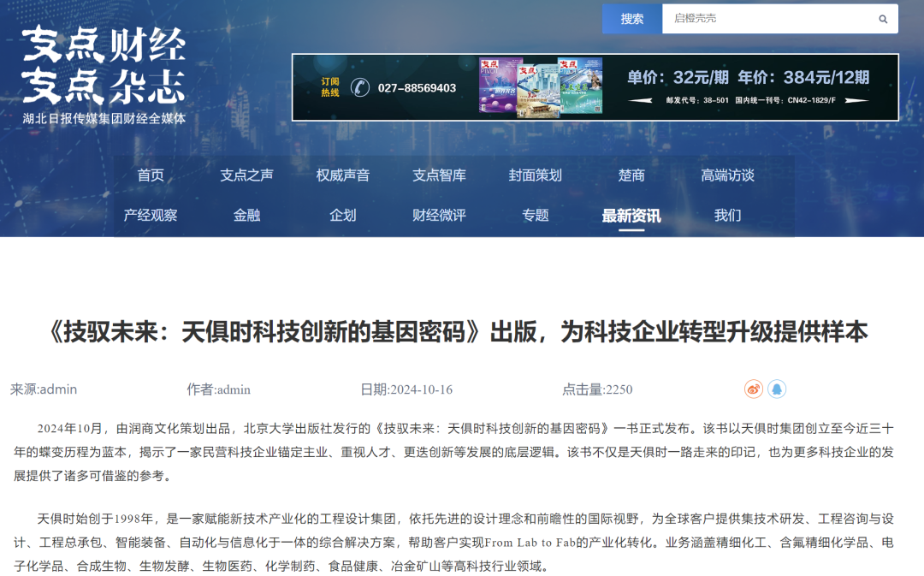Viewport: 924px width, 576px height.
Task: Select 封面策划 in the navigation
Action: pos(536,175)
